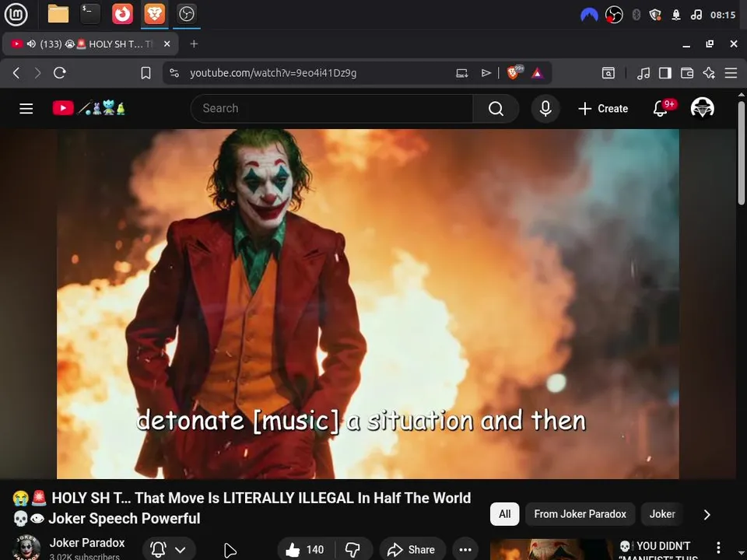Viewport: 747px width, 560px height.
Task: Show more filter chips with the right chevron
Action: click(707, 514)
